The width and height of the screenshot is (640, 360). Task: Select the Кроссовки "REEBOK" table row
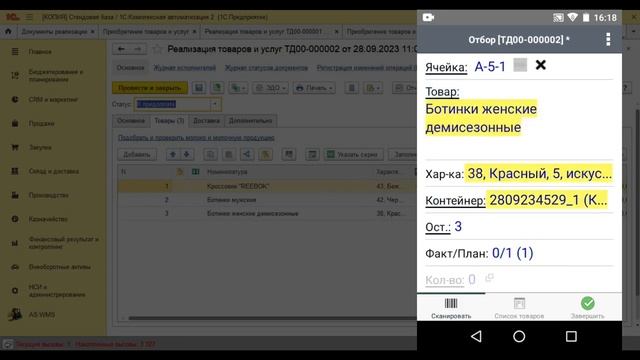267,186
